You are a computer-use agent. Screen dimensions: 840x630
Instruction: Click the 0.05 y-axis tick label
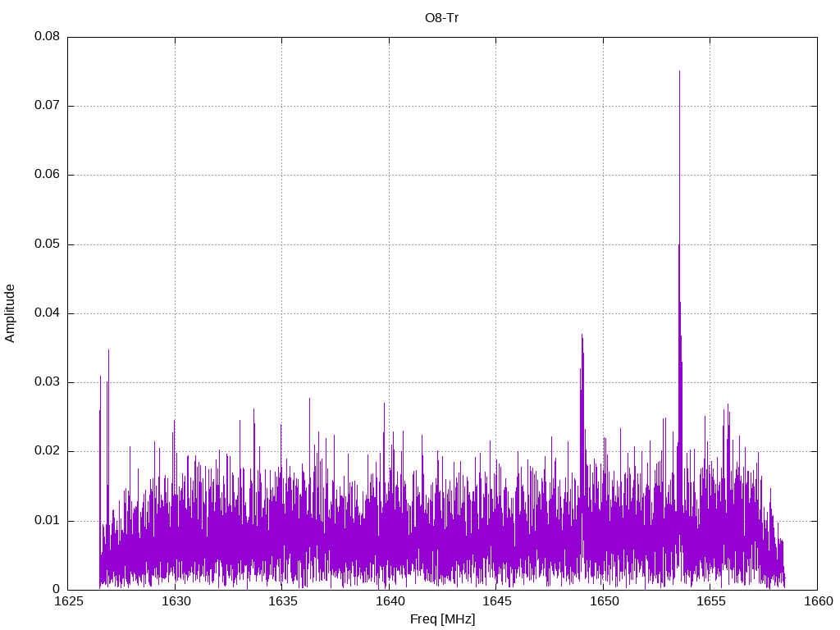pos(46,244)
